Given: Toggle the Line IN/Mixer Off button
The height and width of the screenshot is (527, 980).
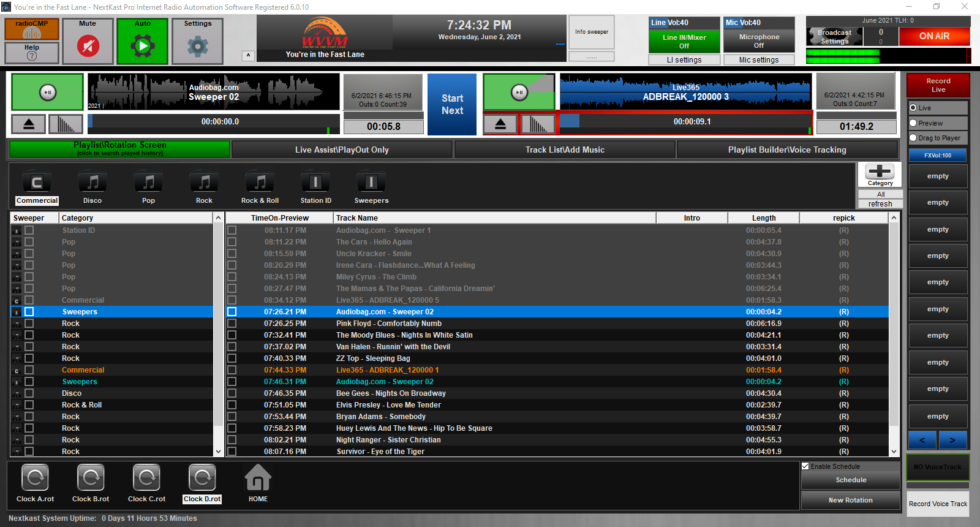Looking at the screenshot, I should (x=684, y=41).
